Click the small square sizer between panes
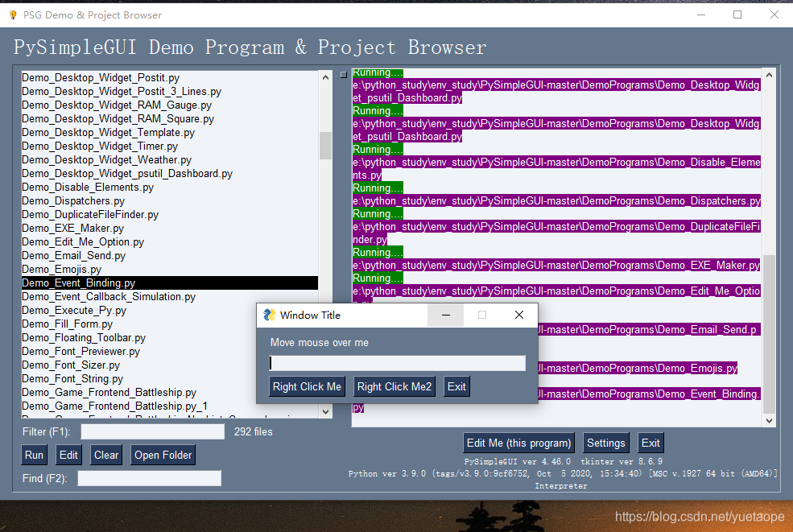Viewport: 793px width, 532px height. (x=344, y=75)
